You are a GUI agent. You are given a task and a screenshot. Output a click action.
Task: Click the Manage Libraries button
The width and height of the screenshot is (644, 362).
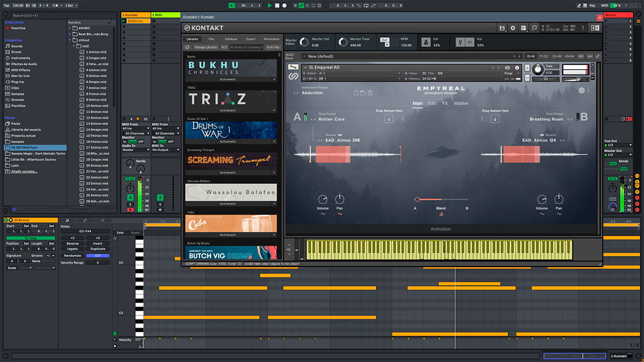pos(206,47)
